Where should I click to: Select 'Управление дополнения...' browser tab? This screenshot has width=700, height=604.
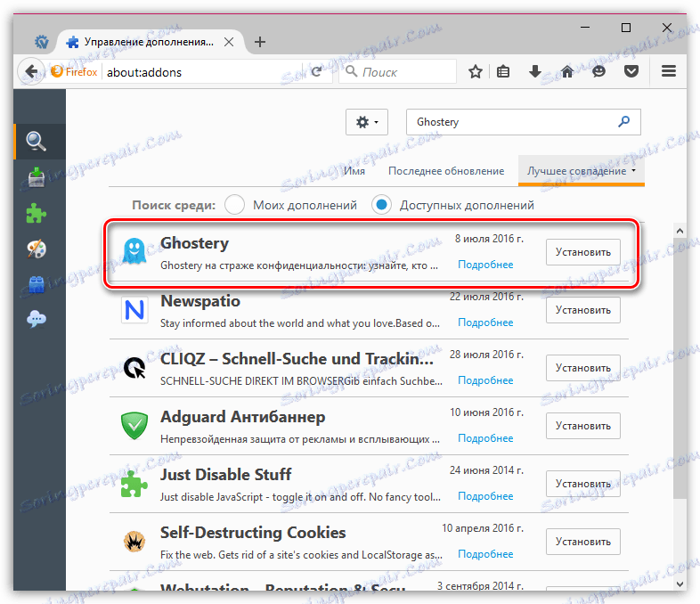click(149, 42)
